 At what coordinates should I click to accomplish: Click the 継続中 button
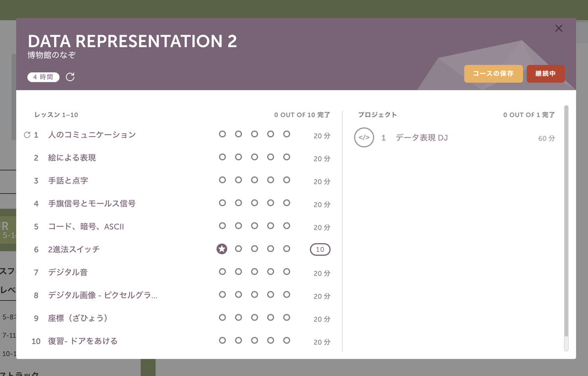pyautogui.click(x=545, y=73)
